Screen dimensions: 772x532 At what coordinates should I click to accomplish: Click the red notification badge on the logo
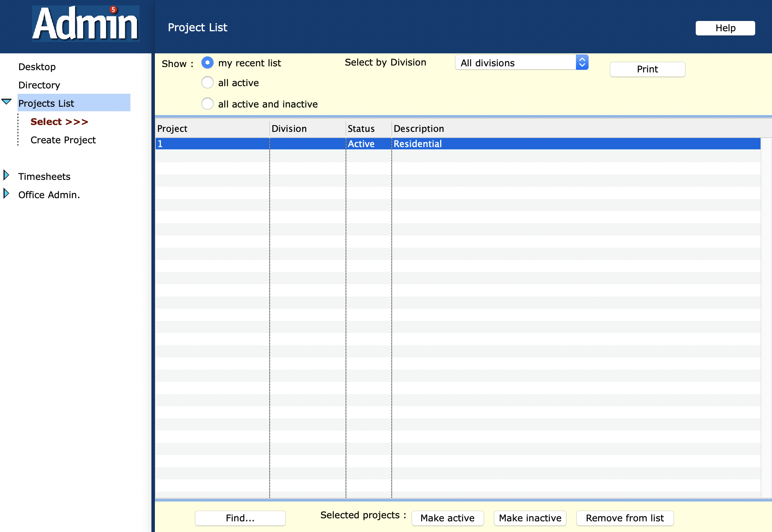tap(113, 10)
